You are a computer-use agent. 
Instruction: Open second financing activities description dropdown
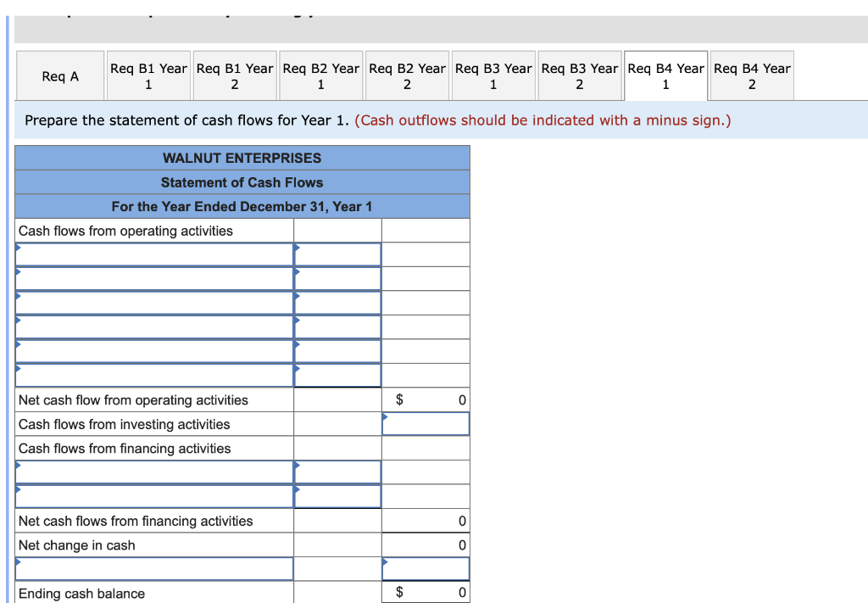tap(154, 497)
